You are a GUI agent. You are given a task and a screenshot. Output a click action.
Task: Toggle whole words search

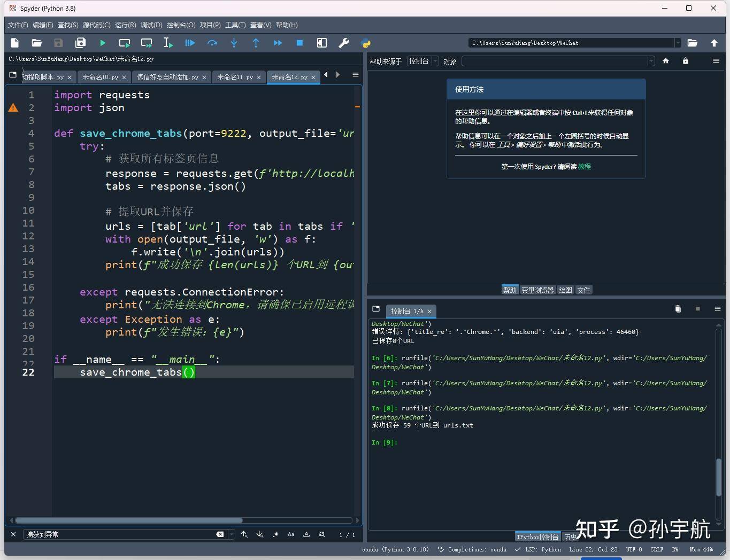pyautogui.click(x=306, y=534)
